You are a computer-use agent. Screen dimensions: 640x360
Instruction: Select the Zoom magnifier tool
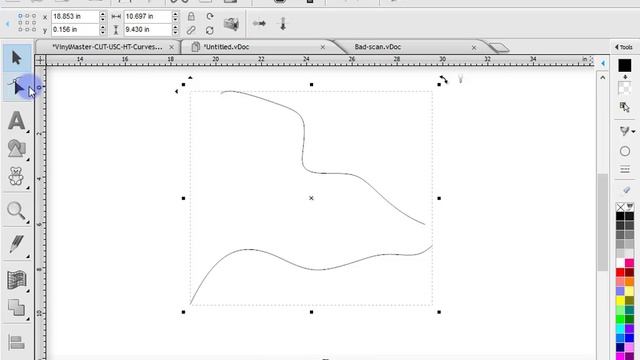click(16, 211)
